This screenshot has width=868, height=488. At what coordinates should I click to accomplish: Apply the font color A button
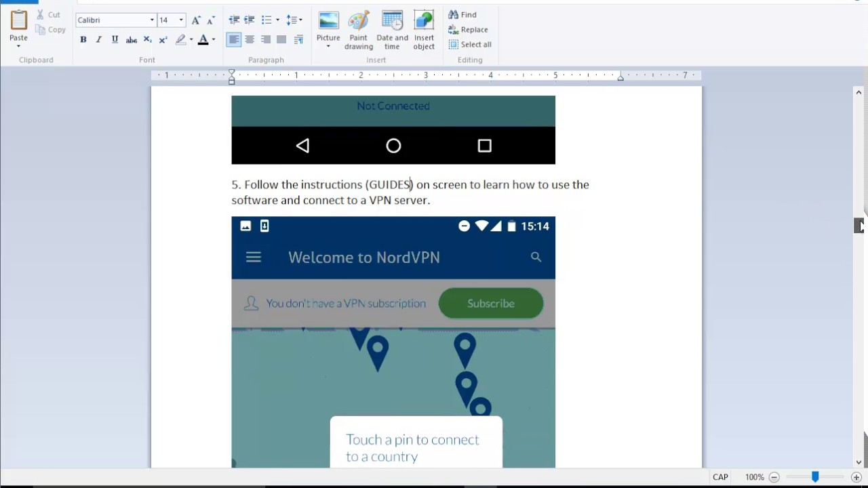(x=203, y=40)
